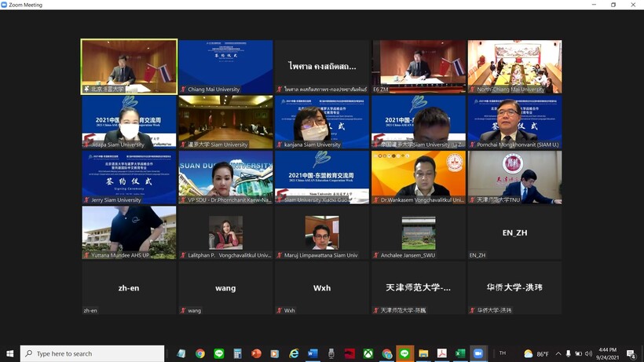Select the North-Chiang Mai University video tile
This screenshot has height=362, width=644.
(x=515, y=67)
